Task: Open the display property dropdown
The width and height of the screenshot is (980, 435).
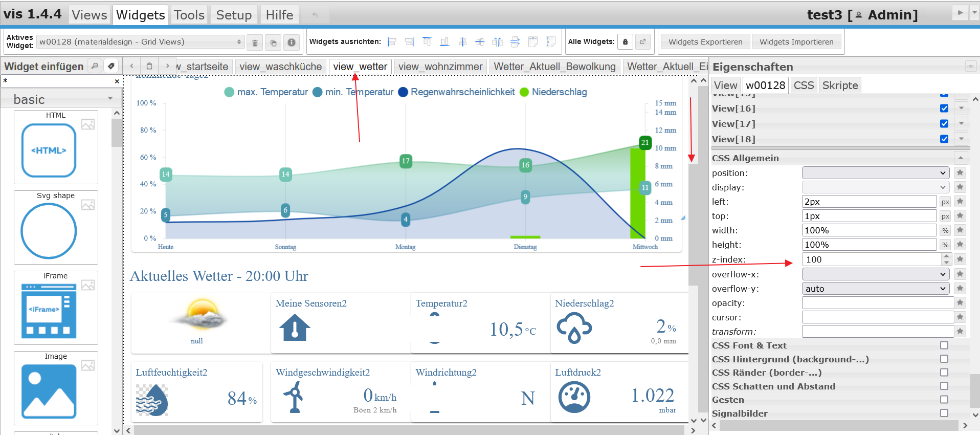Action: [x=875, y=187]
